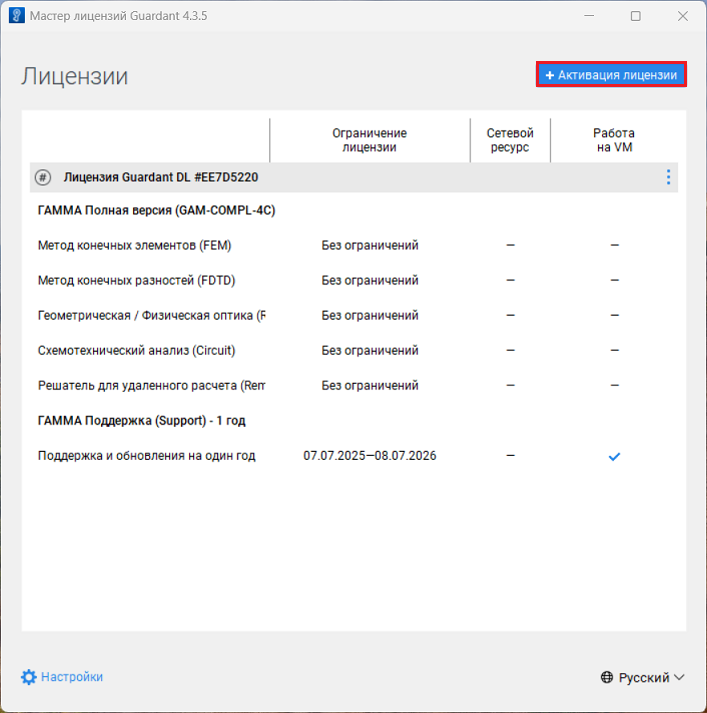Image resolution: width=707 pixels, height=713 pixels.
Task: Select ГАММА Полная версия (GAM-COMPL-4C) product
Action: pos(156,211)
